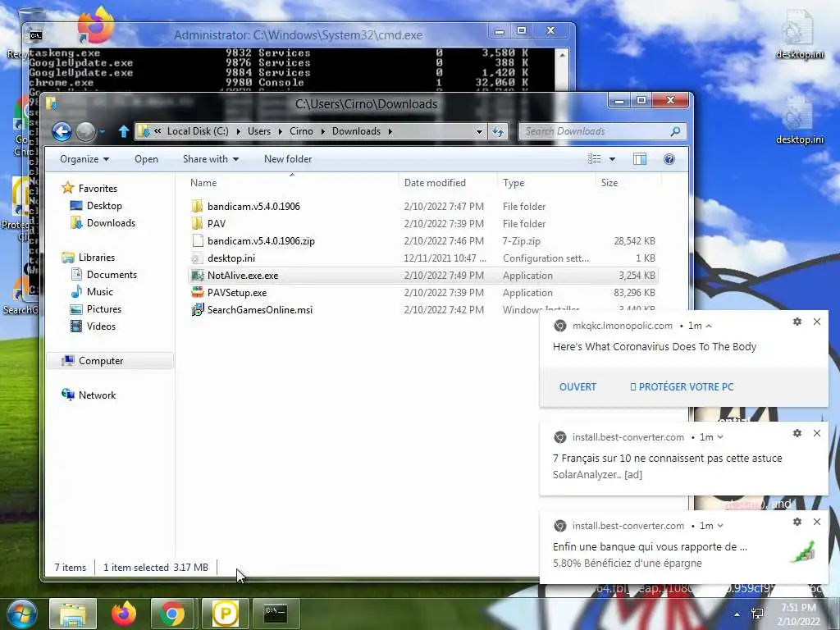Viewport: 840px width, 630px height.
Task: Expand chevron on banque notification
Action: tap(720, 526)
